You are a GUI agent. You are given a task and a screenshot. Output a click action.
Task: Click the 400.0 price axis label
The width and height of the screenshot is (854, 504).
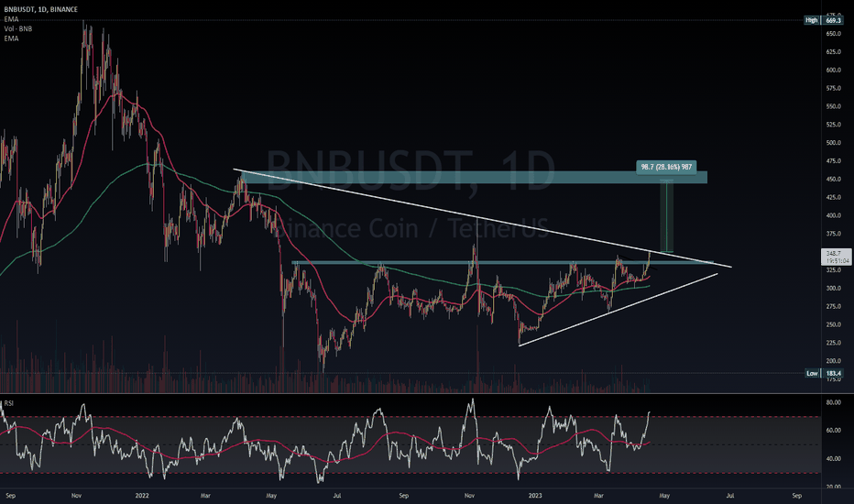pyautogui.click(x=833, y=215)
